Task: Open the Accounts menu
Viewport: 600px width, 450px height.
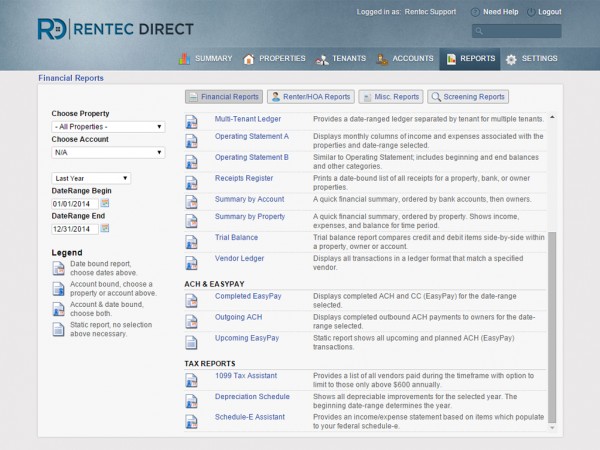Action: pyautogui.click(x=405, y=59)
